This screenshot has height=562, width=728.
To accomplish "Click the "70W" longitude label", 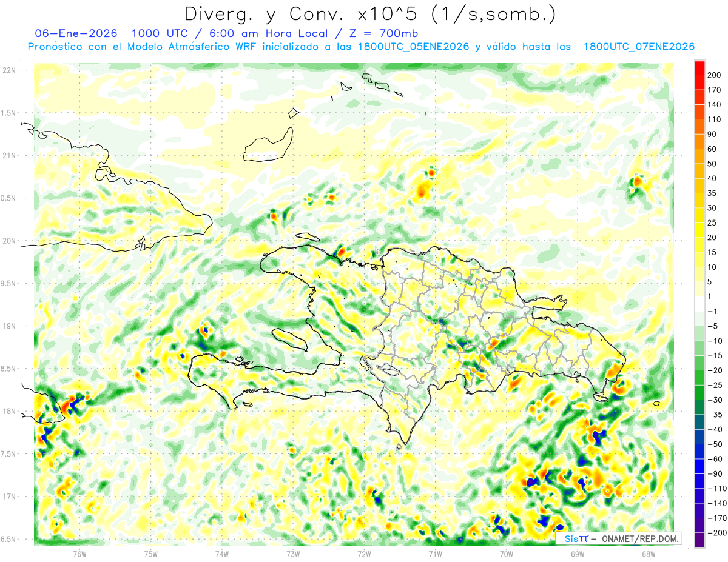I will [507, 554].
